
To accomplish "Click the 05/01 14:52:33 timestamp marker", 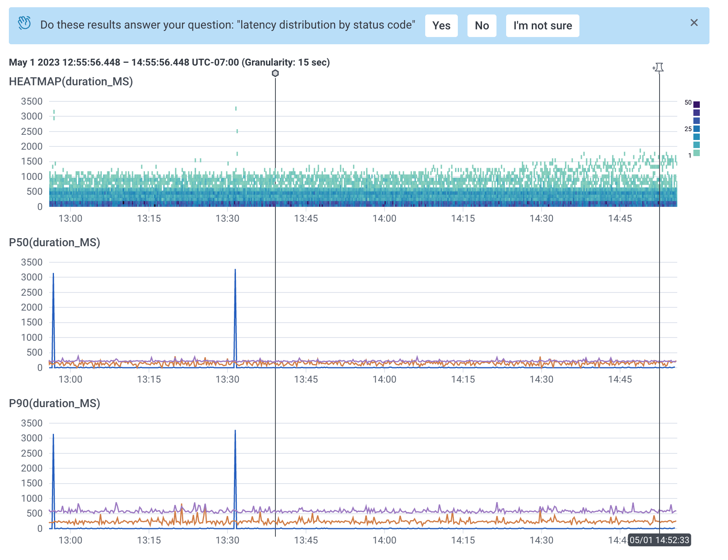I will [659, 539].
